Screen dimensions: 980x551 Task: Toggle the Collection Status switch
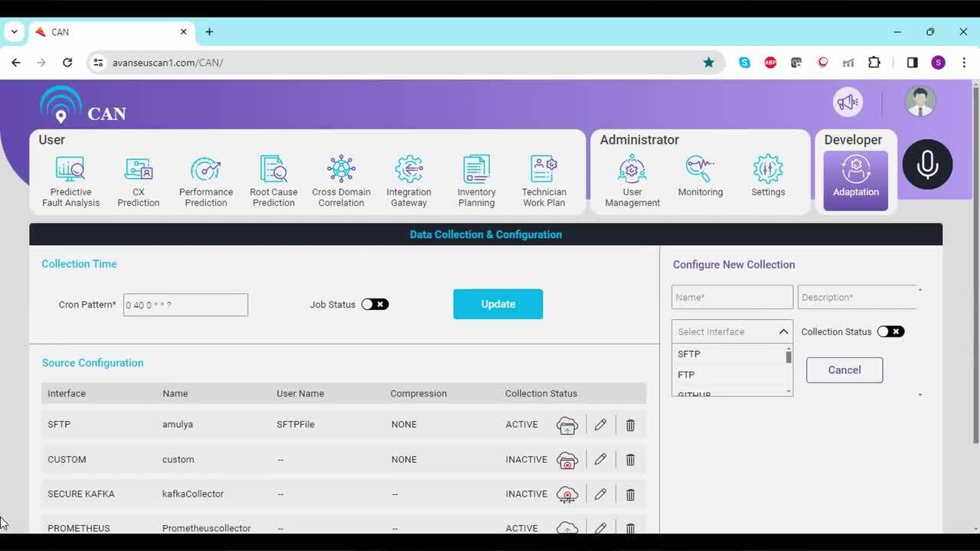click(890, 331)
